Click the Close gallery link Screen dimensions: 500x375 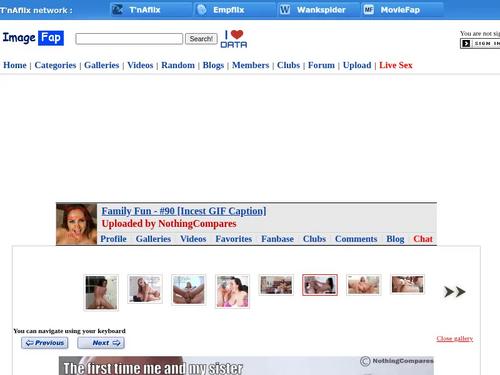point(455,339)
